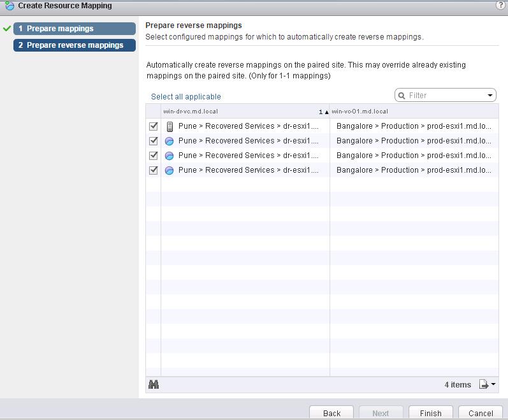Click the magnifier icon in Filter box
The image size is (508, 420).
tap(402, 96)
